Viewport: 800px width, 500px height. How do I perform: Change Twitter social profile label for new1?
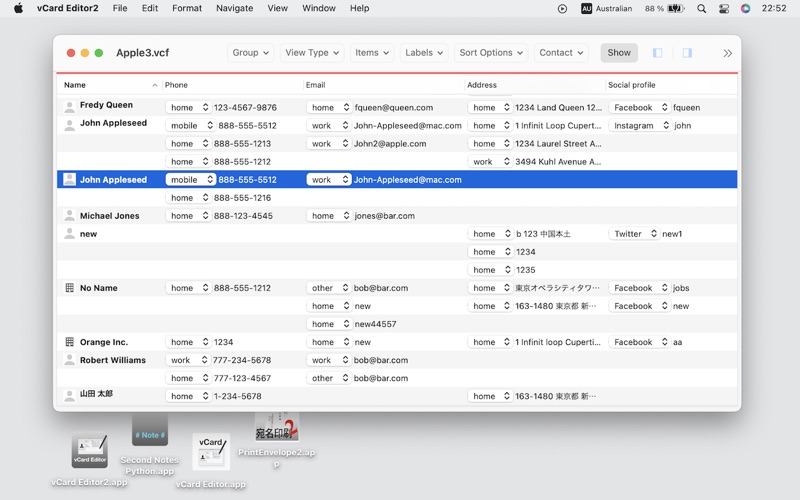click(634, 234)
